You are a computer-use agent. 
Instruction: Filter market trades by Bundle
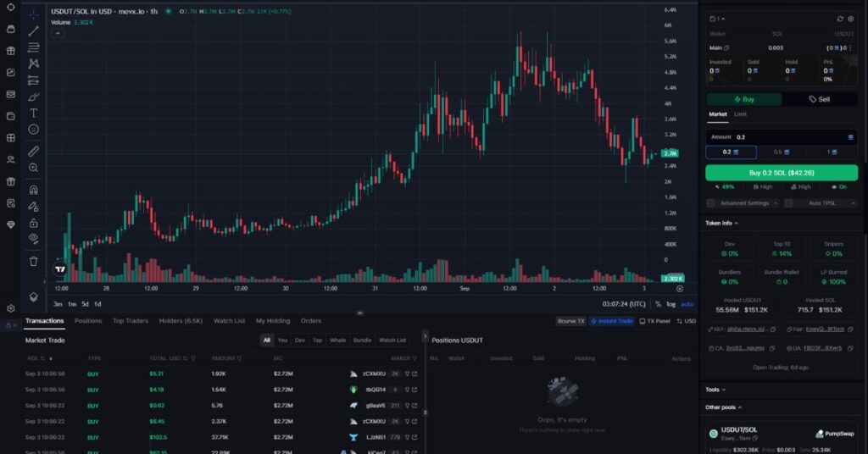pos(362,340)
